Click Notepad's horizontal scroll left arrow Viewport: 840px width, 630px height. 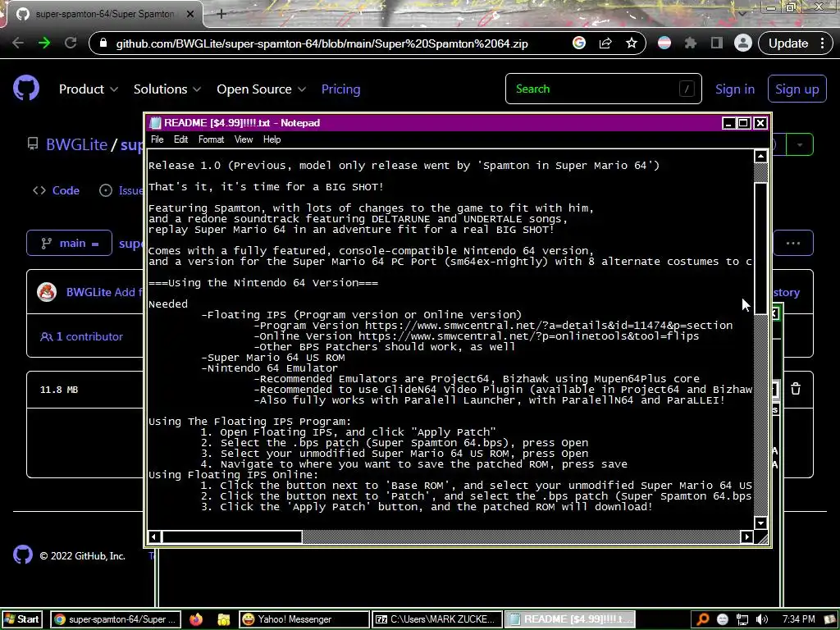154,536
